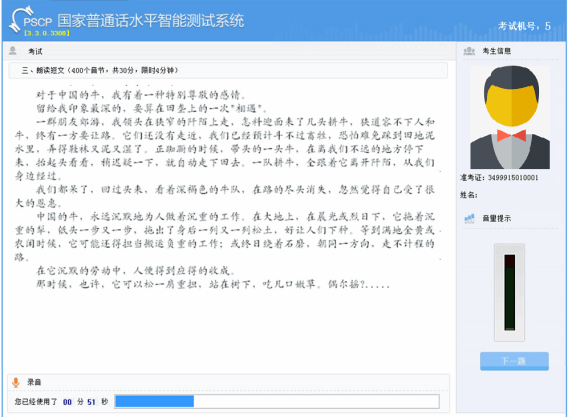The height and width of the screenshot is (417, 568).
Task: Click the blue recording time progress bar
Action: 277,401
